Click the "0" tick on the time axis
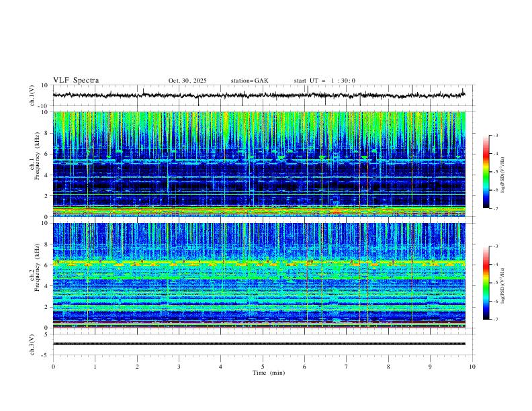This screenshot has height=411, width=532. click(53, 367)
